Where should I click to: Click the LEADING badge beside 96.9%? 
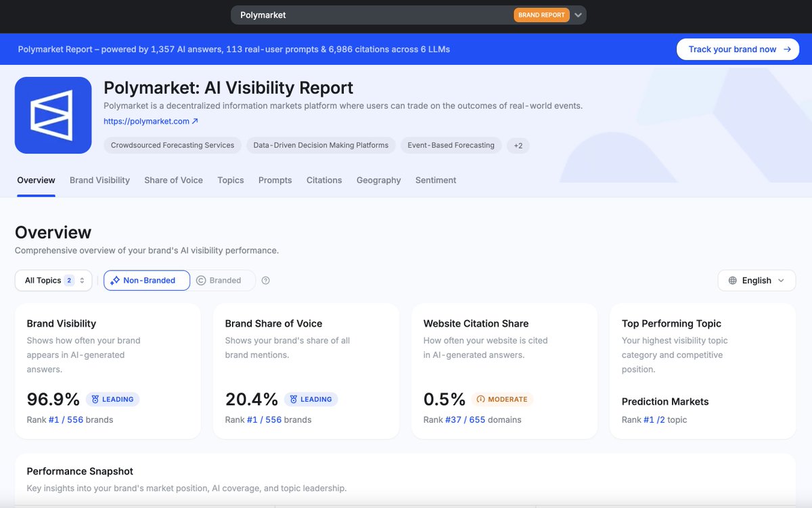tap(112, 399)
